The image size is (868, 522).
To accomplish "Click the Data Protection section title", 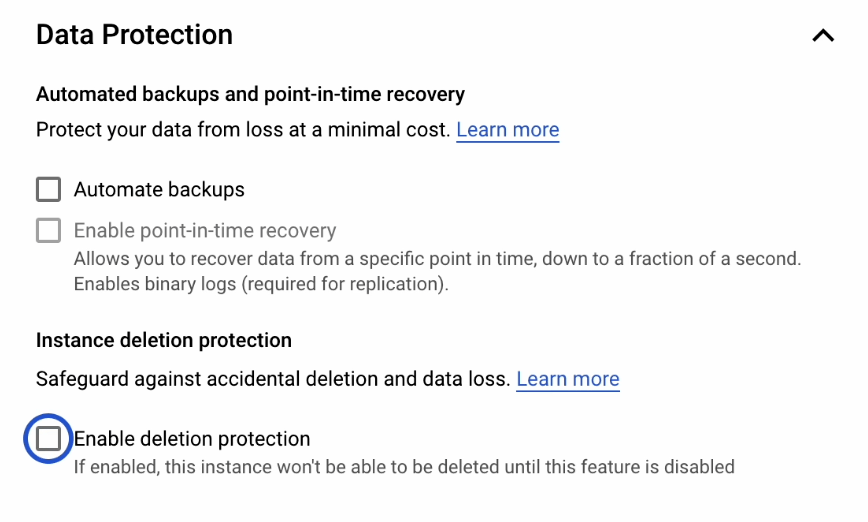I will tap(134, 35).
